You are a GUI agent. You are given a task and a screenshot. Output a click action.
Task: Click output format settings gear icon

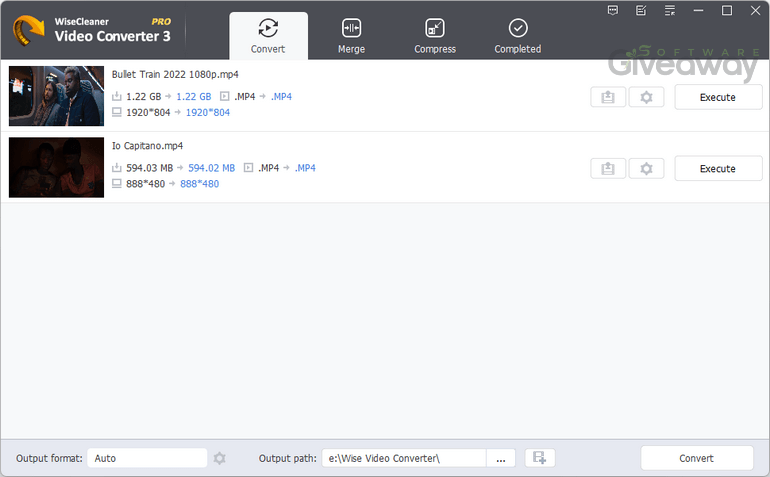(220, 458)
